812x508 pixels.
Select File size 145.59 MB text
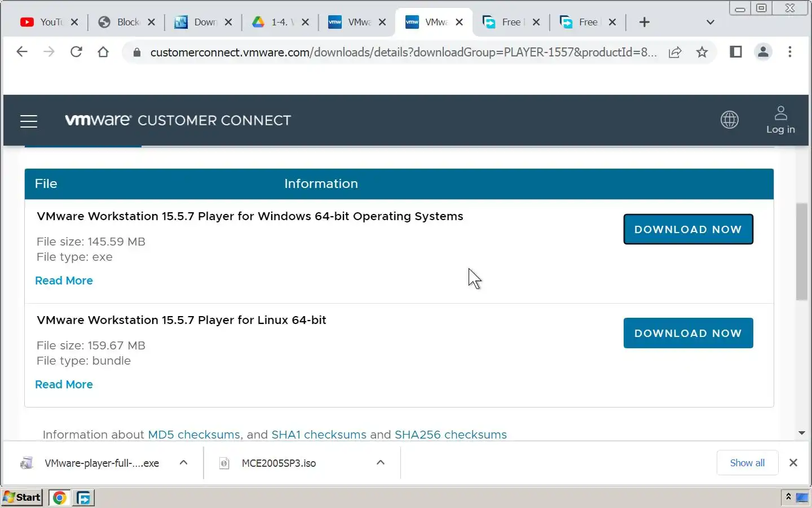coord(91,242)
